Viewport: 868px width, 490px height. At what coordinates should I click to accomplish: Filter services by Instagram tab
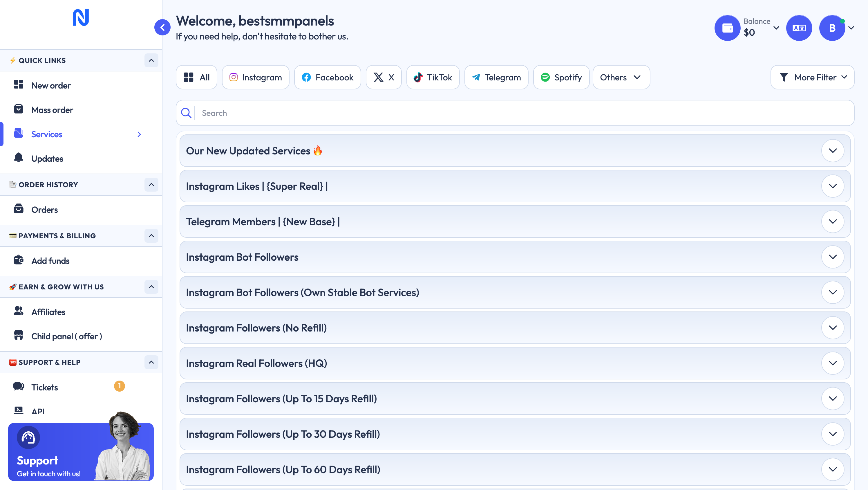255,77
